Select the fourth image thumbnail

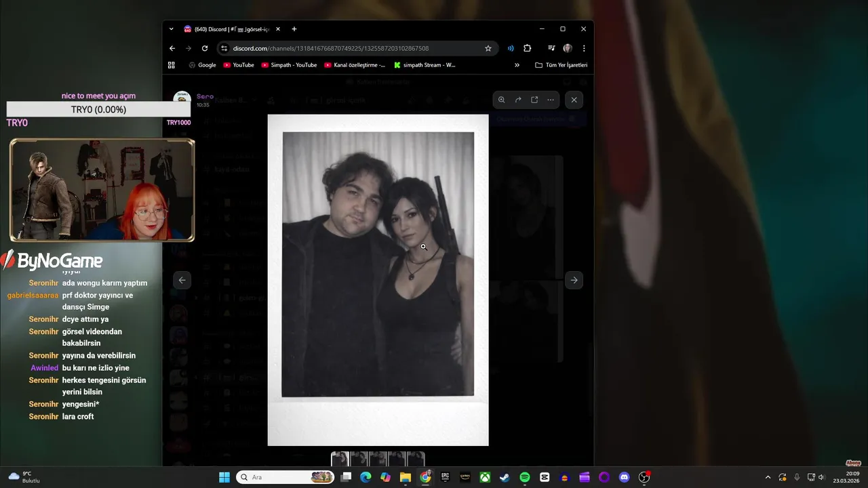[x=397, y=459]
